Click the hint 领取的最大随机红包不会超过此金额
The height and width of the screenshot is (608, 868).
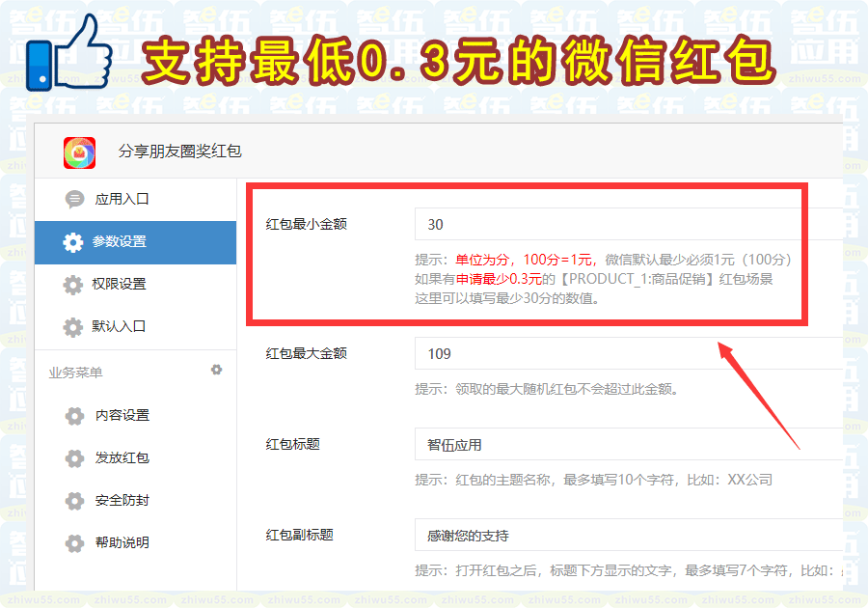coord(567,389)
